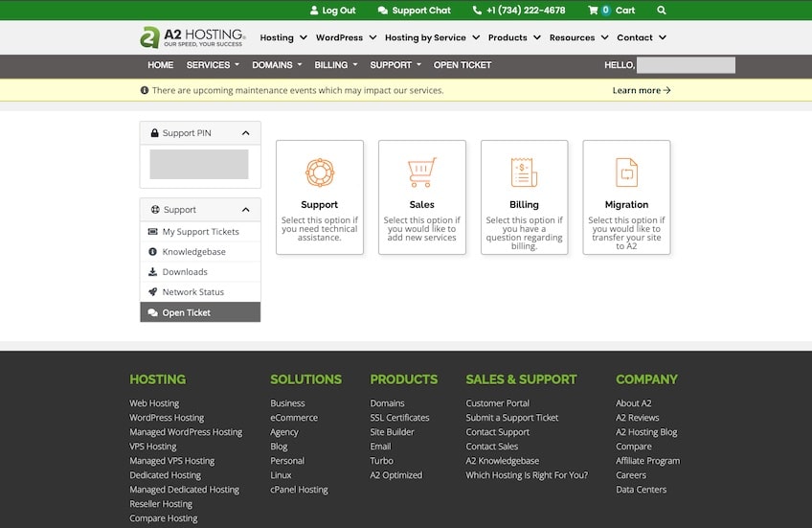Click the chat icon beside Open Ticket sidebar
Image resolution: width=812 pixels, height=528 pixels.
pos(153,312)
